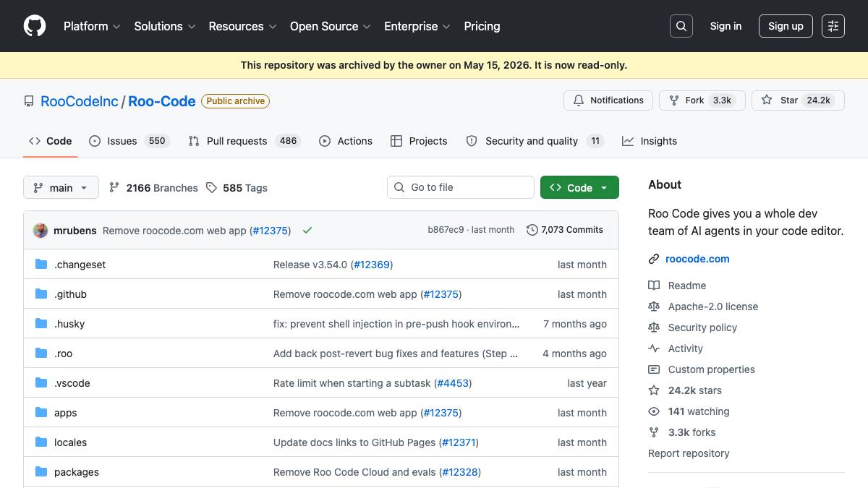Click the .changeset folder icon

click(x=41, y=265)
